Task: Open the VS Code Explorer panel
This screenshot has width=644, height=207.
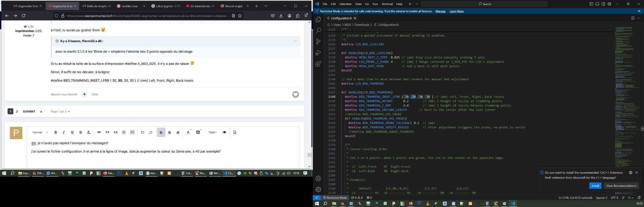Action: 318,20
